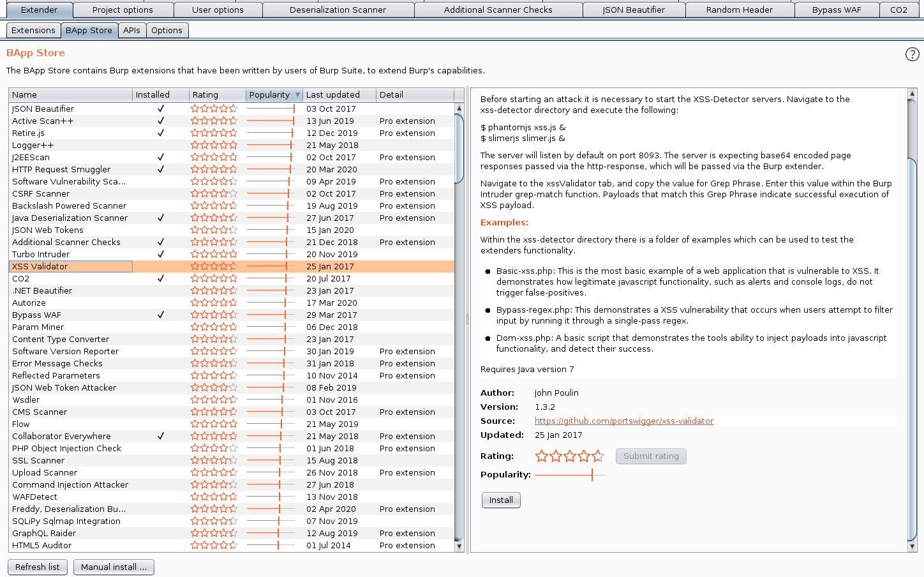This screenshot has height=577, width=924.
Task: Click rating stars in the Logger++ row
Action: coord(214,145)
